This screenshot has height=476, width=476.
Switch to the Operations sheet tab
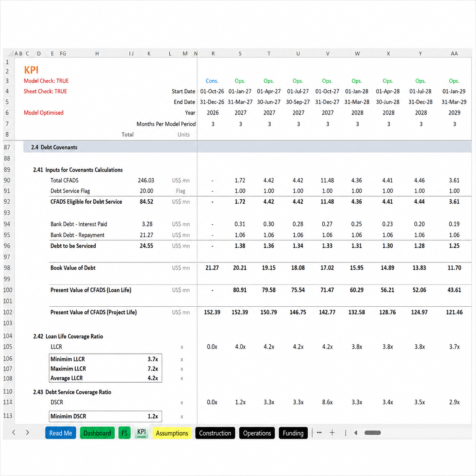coord(257,433)
